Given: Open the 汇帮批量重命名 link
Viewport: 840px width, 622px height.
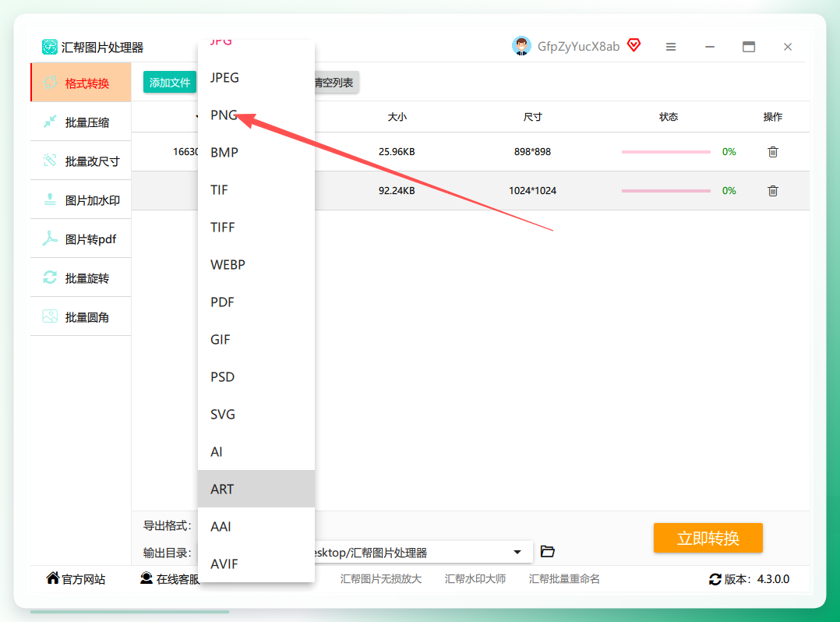Looking at the screenshot, I should [564, 579].
